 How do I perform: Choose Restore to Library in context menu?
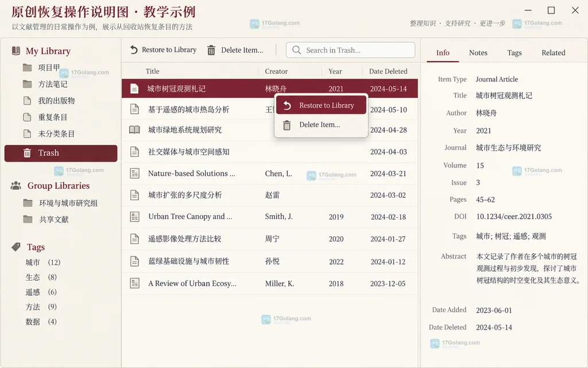(321, 105)
